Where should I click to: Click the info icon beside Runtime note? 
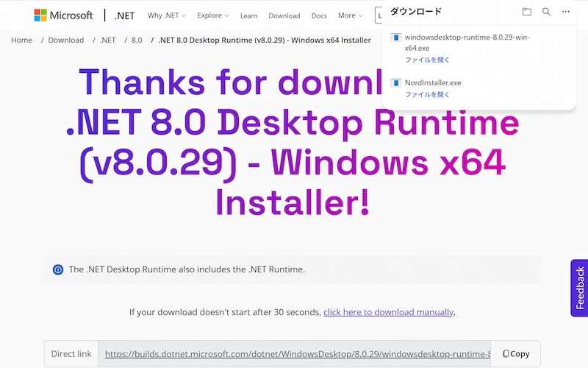(58, 269)
